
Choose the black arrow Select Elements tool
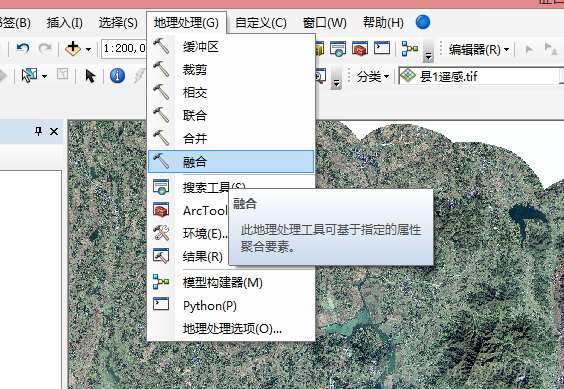[x=90, y=76]
